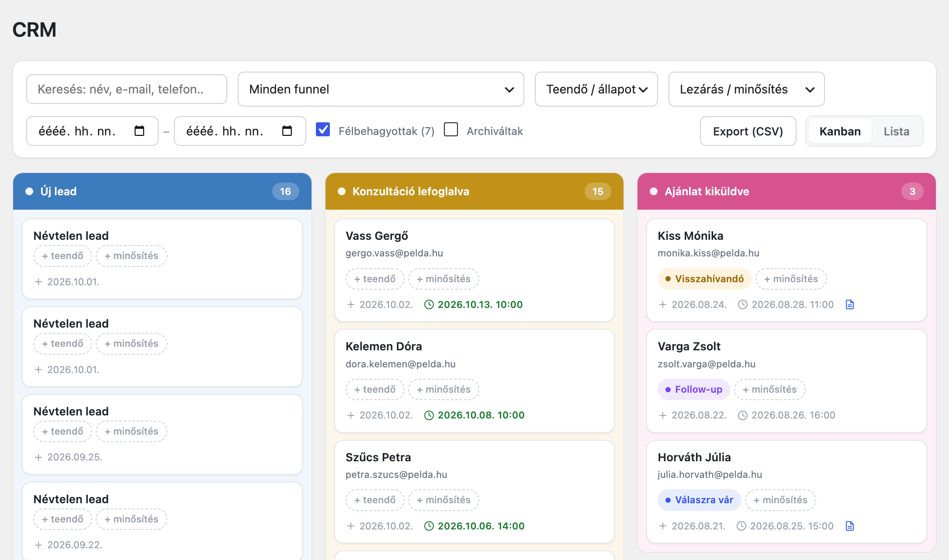Screen dimensions: 949x560
Task: Open the Kiss Mónika lead card
Action: coord(786,270)
